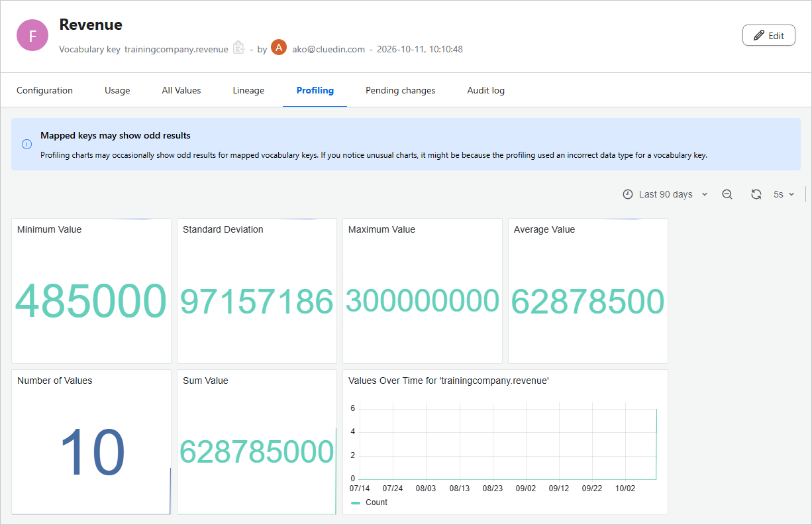Click the ako@cluedin.com author link

[329, 49]
